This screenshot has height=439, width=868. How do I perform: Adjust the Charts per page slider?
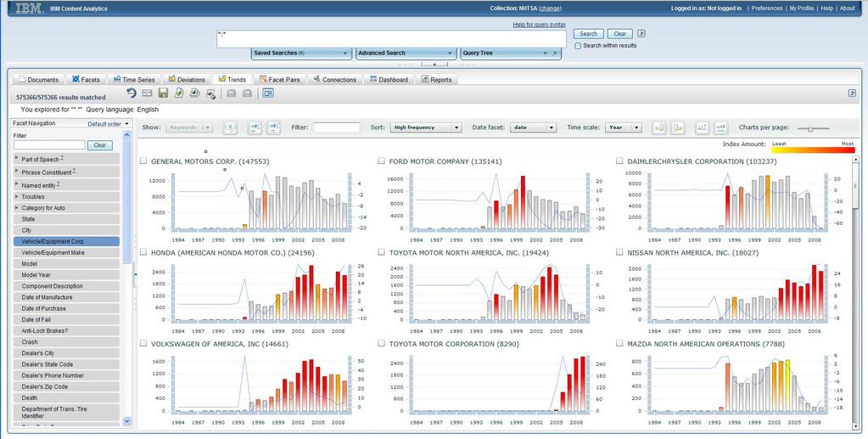(811, 128)
